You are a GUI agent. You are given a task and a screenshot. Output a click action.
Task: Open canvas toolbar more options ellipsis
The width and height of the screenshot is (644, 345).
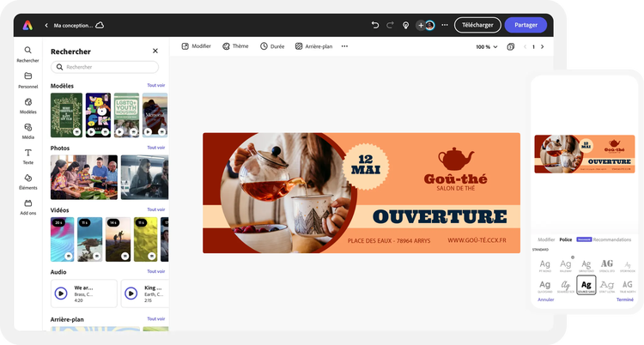[344, 46]
